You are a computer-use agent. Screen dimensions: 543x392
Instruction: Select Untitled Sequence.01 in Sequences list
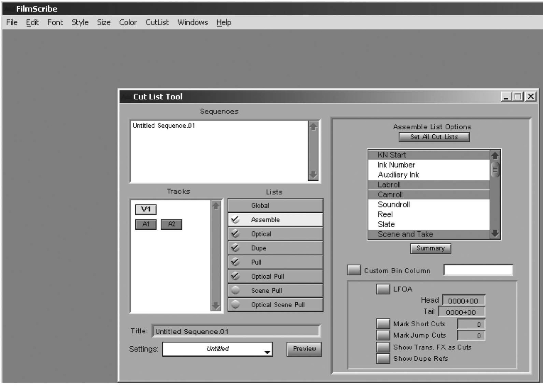click(x=164, y=126)
